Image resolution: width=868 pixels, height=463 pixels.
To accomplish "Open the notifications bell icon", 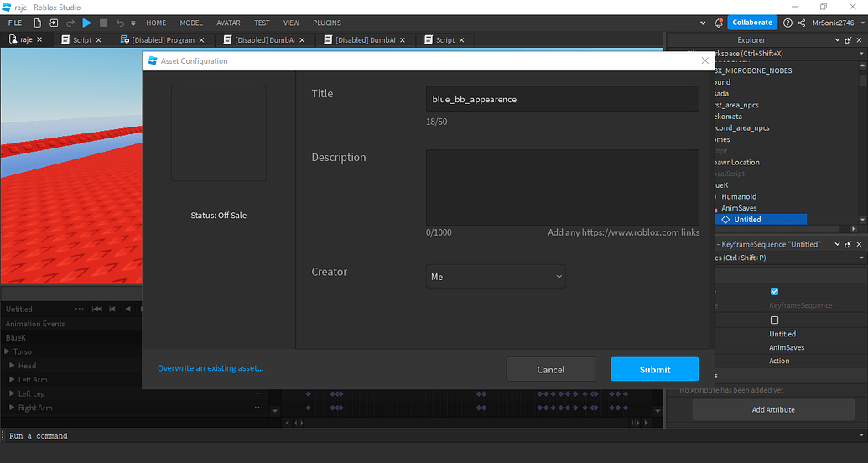I will 719,23.
